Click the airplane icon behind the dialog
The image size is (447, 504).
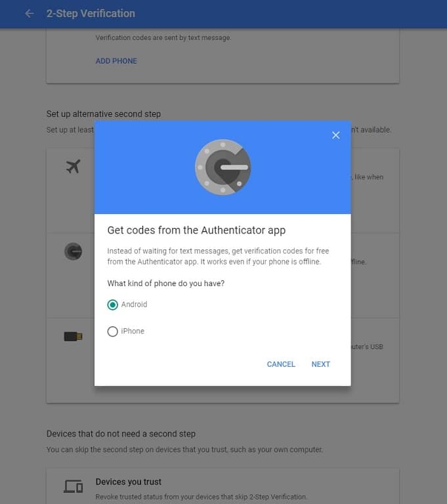74,166
